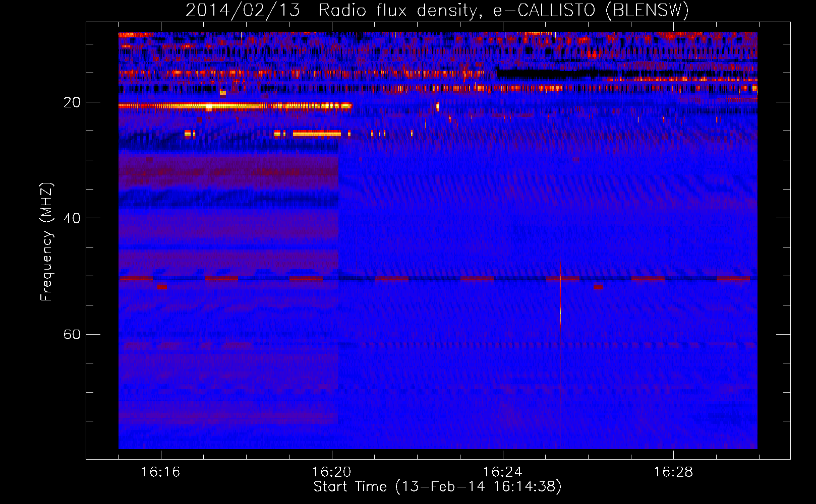Click the thin white vertical spike near 16:25
The width and height of the screenshot is (816, 504).
560,295
